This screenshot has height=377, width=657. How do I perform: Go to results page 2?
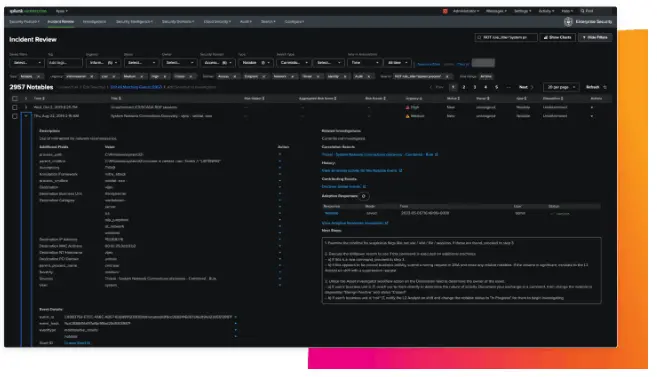[x=464, y=87]
